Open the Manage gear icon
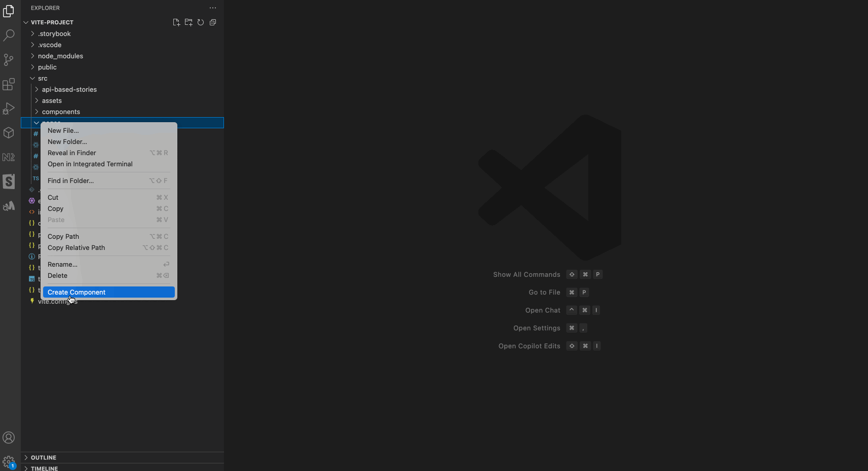Viewport: 868px width, 471px height. pos(9,462)
